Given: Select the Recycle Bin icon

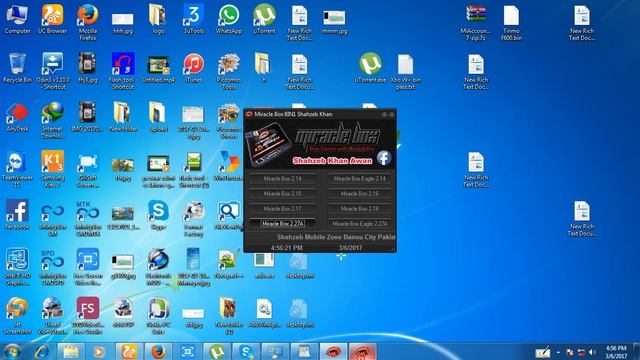Looking at the screenshot, I should tap(17, 68).
